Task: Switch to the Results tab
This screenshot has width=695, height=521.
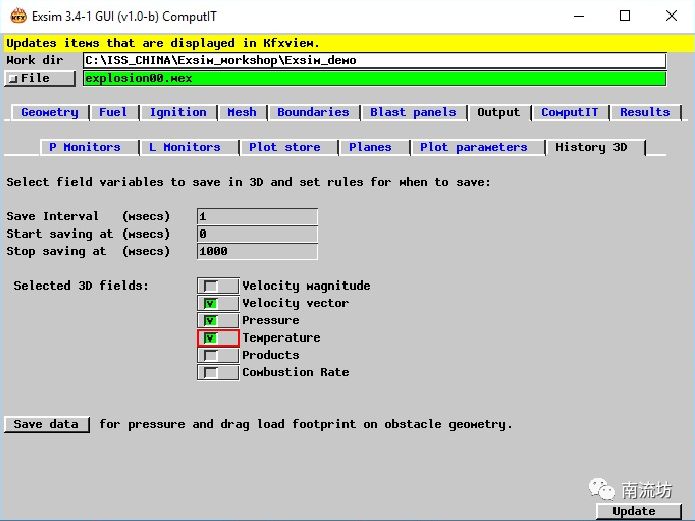Action: 645,112
